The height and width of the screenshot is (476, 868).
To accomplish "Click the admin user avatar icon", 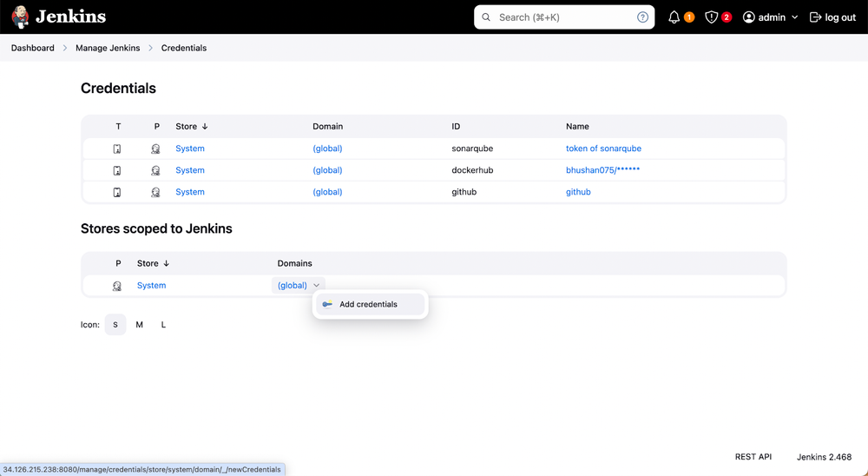I will click(748, 17).
